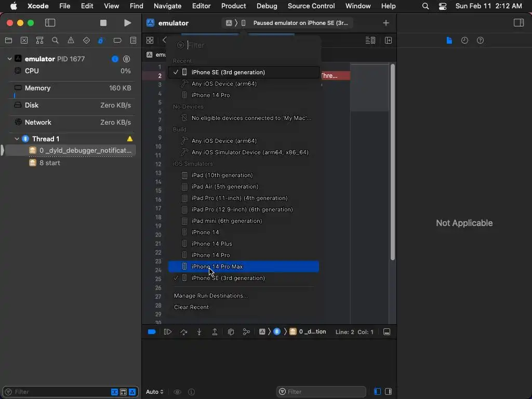The width and height of the screenshot is (532, 399).
Task: Click the process view options icon
Action: click(x=127, y=59)
